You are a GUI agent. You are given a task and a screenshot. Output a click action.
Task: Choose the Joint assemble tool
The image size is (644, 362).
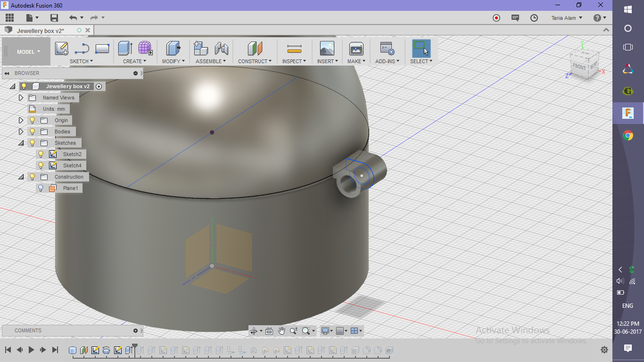click(x=222, y=49)
